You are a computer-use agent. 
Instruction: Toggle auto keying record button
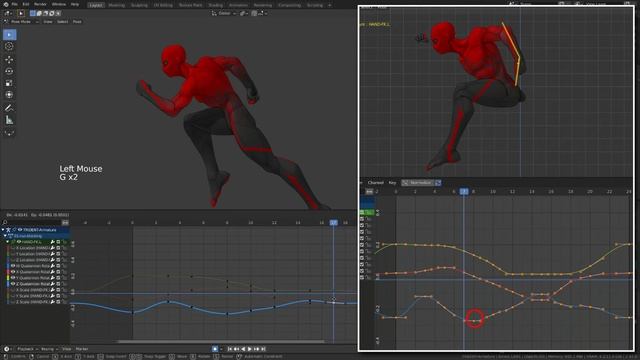click(215, 349)
